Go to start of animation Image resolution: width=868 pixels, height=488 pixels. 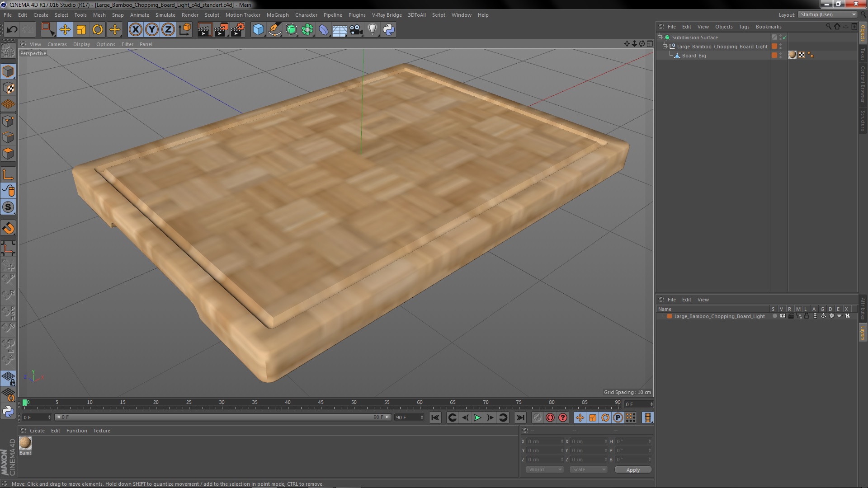[435, 418]
